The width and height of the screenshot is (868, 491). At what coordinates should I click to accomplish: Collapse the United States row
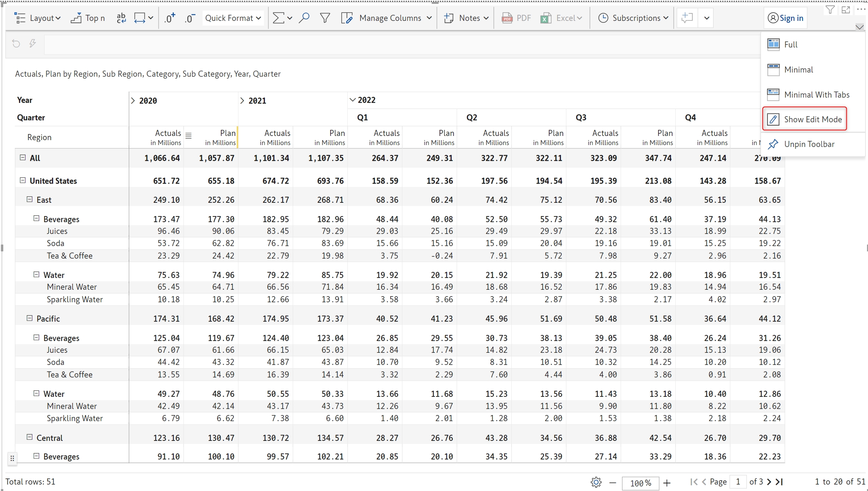(23, 181)
